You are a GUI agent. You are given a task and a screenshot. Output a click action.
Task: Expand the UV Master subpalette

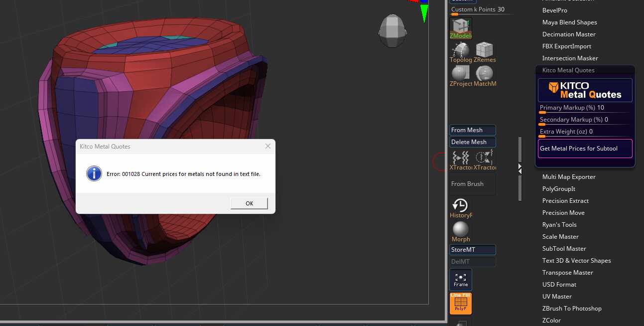tap(557, 296)
